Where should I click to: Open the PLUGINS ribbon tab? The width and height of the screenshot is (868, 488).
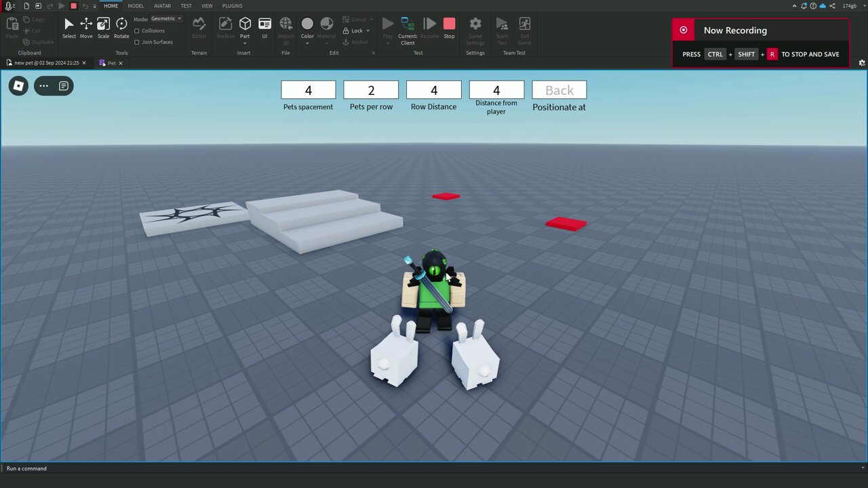click(233, 6)
